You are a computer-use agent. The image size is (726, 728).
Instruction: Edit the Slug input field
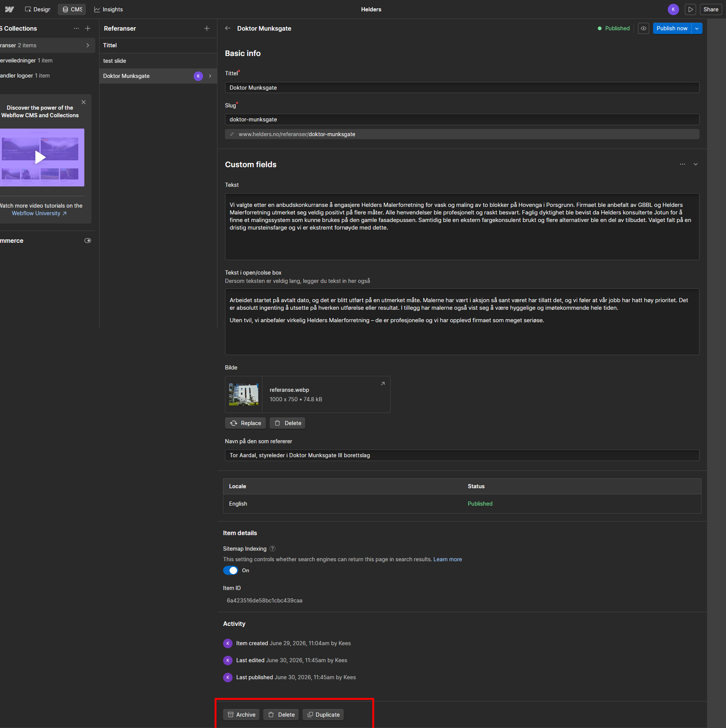point(462,120)
